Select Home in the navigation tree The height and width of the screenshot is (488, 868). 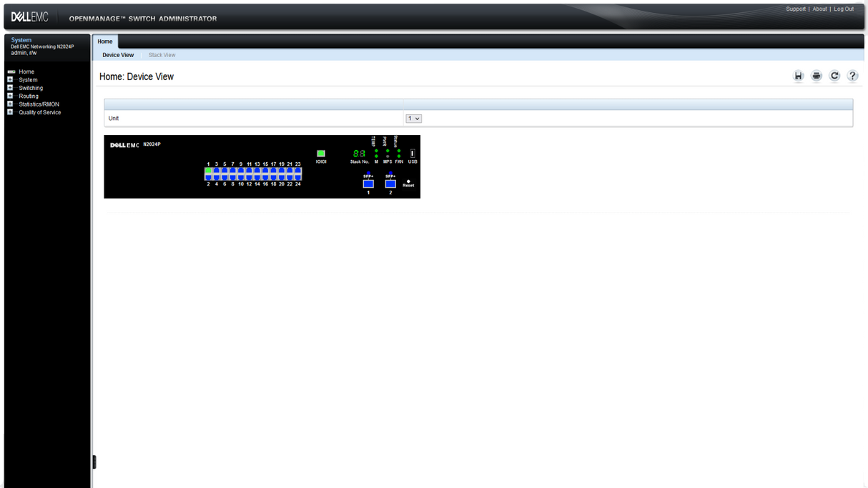click(x=26, y=72)
